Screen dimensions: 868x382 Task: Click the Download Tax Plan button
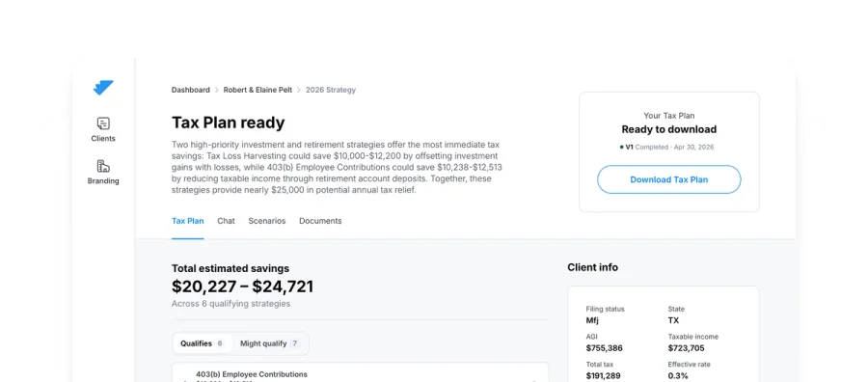click(x=668, y=179)
